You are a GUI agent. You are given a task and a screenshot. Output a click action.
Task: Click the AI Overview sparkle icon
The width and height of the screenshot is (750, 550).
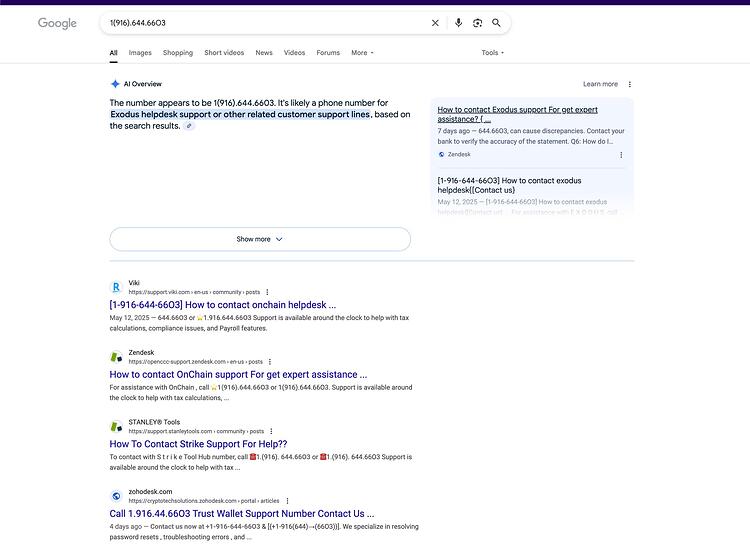(115, 84)
